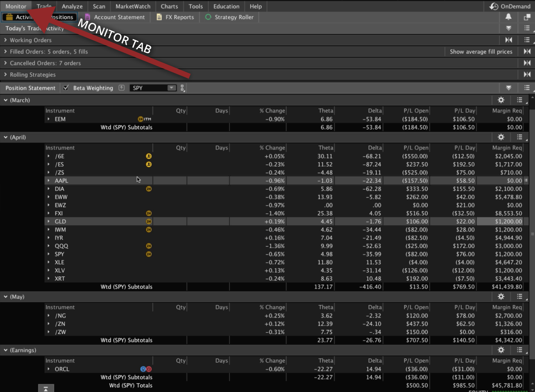Switch to the Analyze tab
The image size is (535, 392).
[x=72, y=6]
